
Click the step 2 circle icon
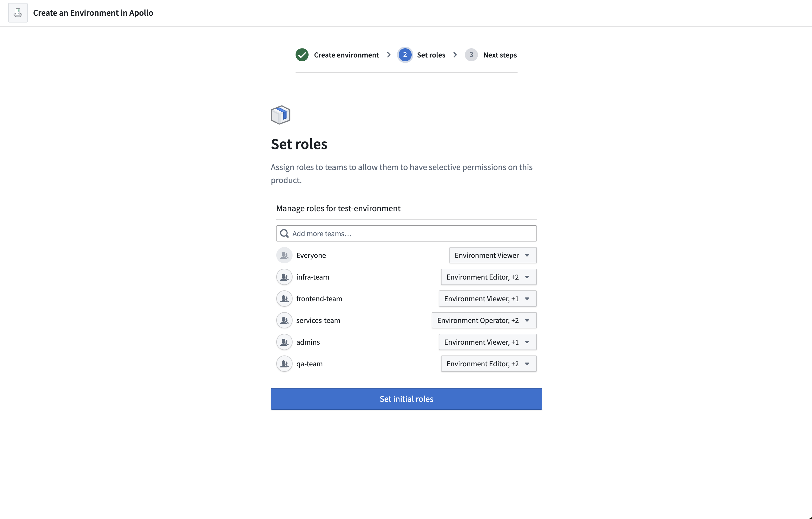[x=405, y=55]
